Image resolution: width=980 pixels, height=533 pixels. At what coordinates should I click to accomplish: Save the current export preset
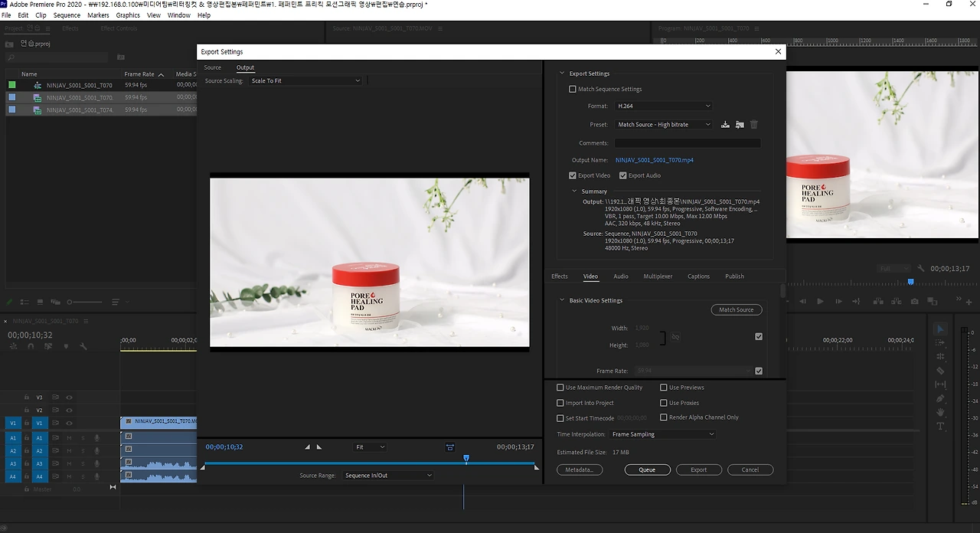pyautogui.click(x=725, y=125)
